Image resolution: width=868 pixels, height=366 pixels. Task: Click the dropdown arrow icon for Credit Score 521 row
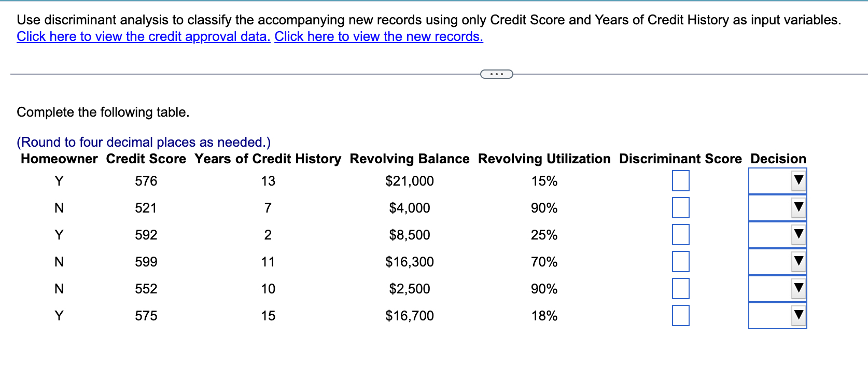pos(799,208)
